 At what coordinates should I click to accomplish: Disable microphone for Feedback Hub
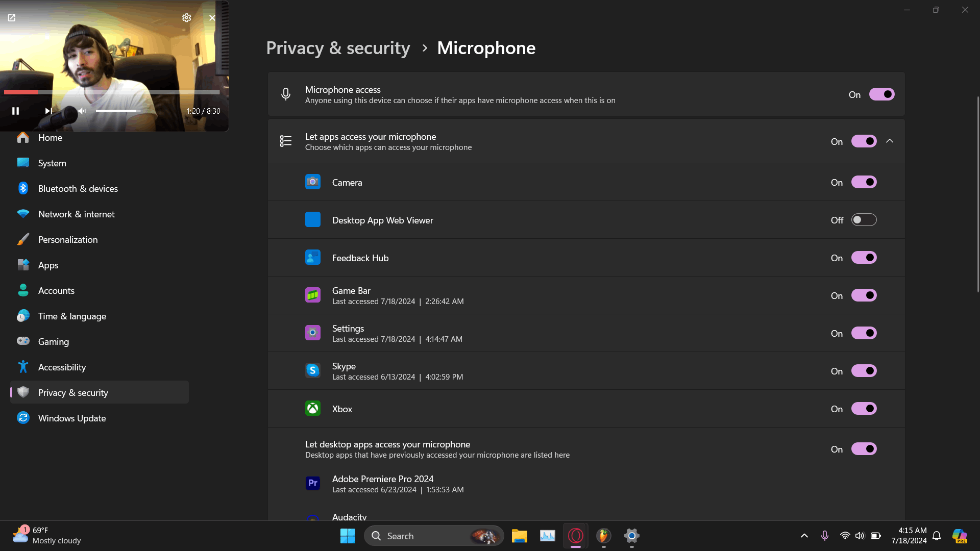pyautogui.click(x=864, y=258)
